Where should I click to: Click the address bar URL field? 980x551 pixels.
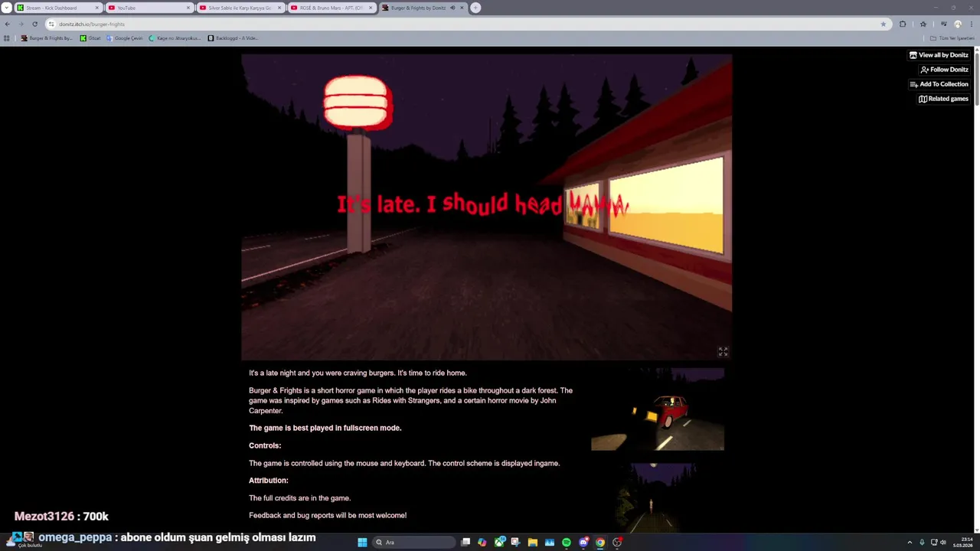467,24
